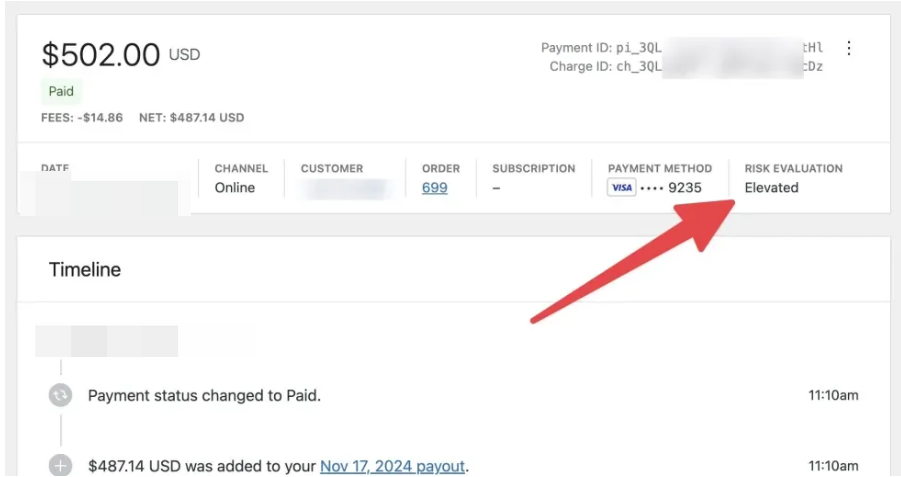Open the three-dot payment actions menu
The width and height of the screenshot is (901, 477).
tap(849, 48)
